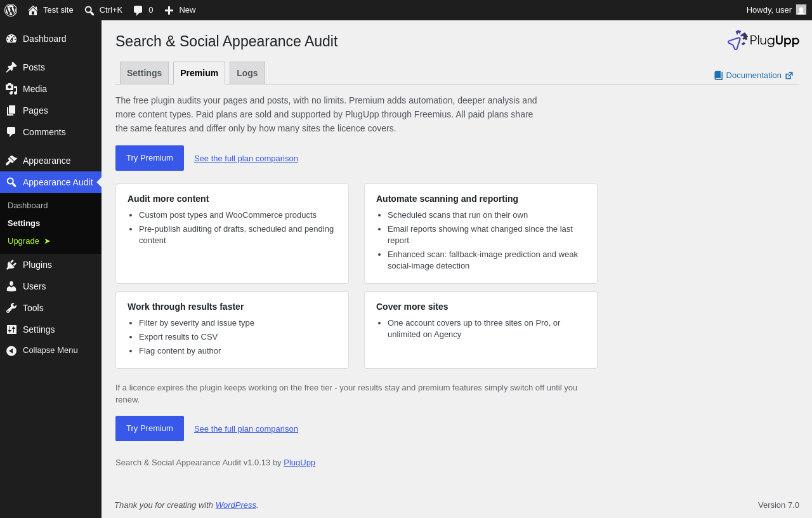Click the Plugins plug icon
This screenshot has height=518, width=812.
point(11,265)
